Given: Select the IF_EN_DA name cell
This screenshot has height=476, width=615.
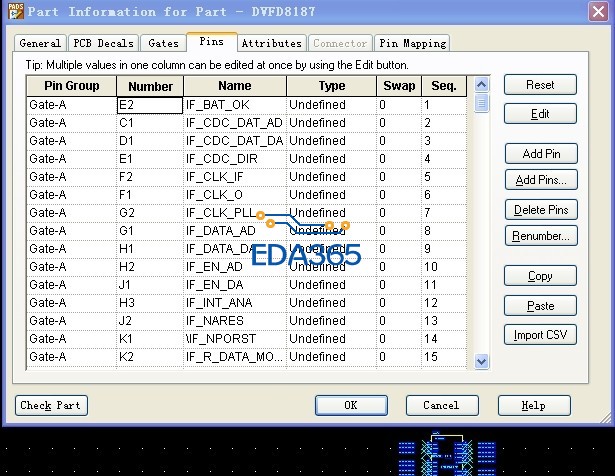Looking at the screenshot, I should (x=235, y=285).
